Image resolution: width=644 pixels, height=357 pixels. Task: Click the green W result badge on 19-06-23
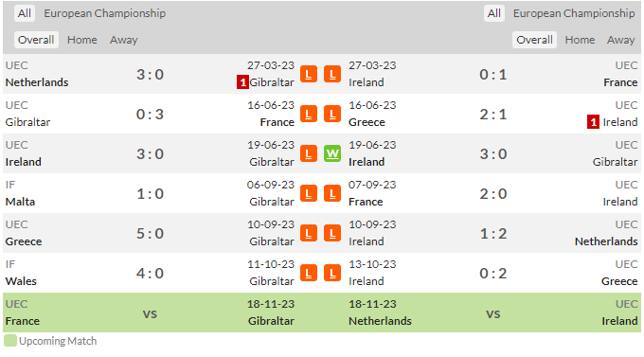click(332, 154)
